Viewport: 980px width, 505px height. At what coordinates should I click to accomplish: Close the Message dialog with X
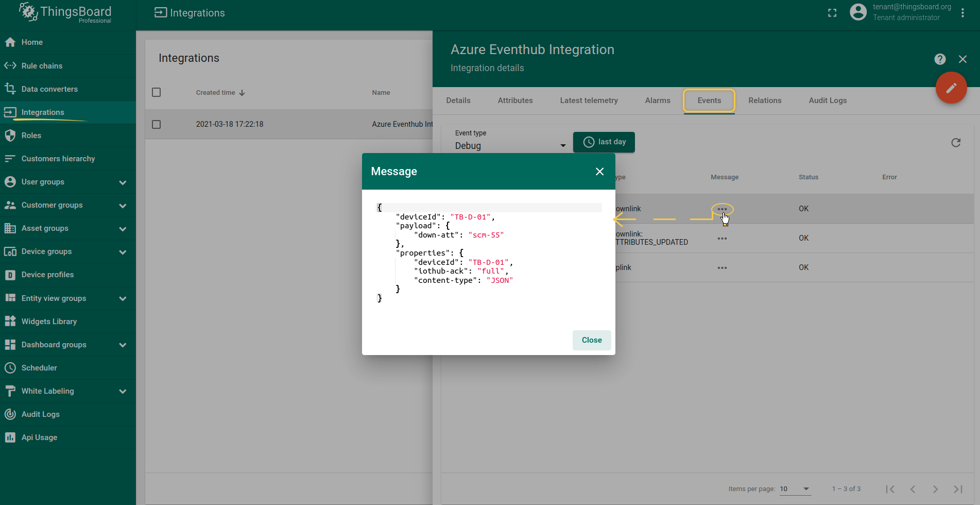click(x=599, y=172)
